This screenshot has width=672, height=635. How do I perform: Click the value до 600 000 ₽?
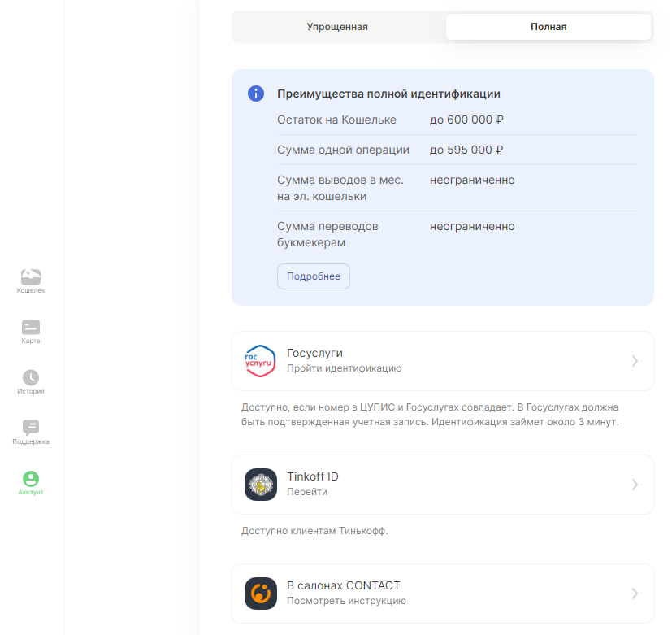[466, 120]
